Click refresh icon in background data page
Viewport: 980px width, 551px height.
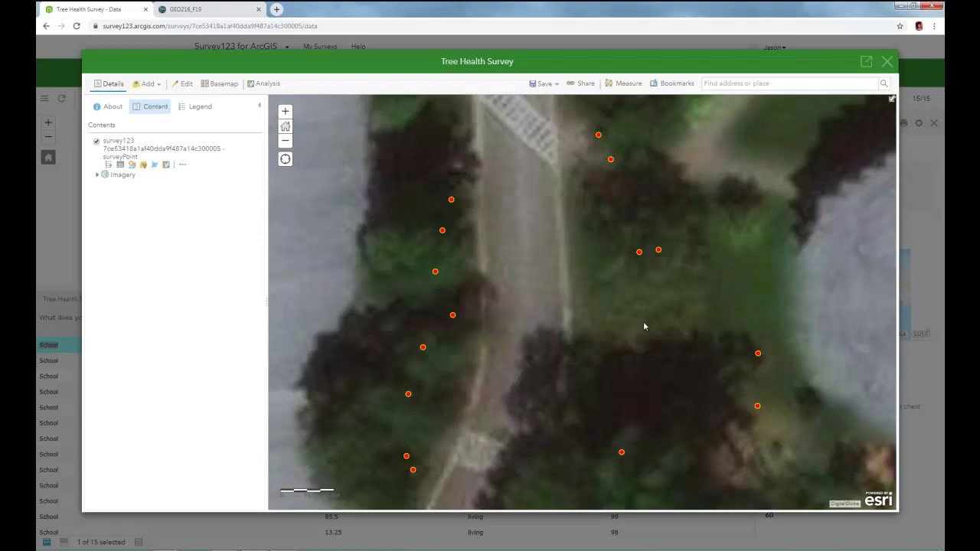(61, 98)
